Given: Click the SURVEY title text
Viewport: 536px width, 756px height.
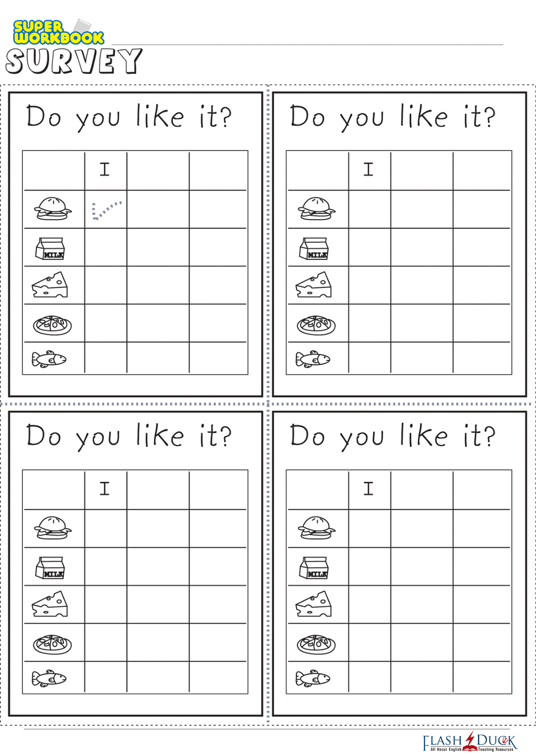Looking at the screenshot, I should [74, 61].
